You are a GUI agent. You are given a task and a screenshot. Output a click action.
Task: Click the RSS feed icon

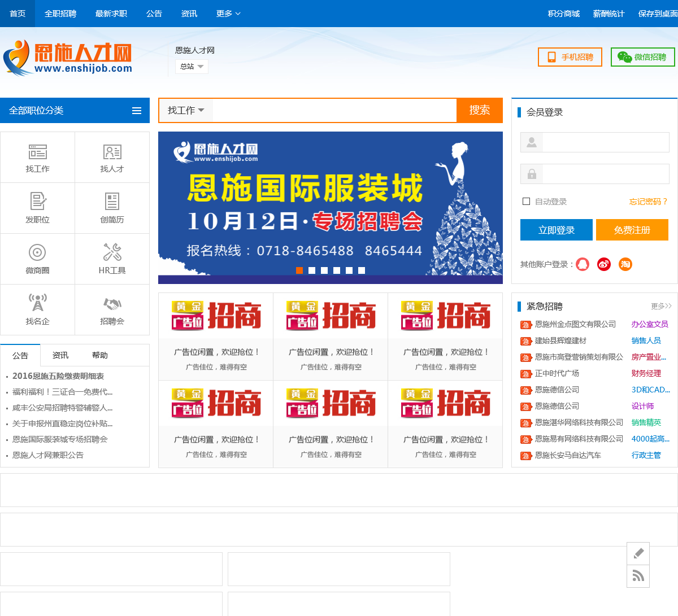click(x=638, y=576)
